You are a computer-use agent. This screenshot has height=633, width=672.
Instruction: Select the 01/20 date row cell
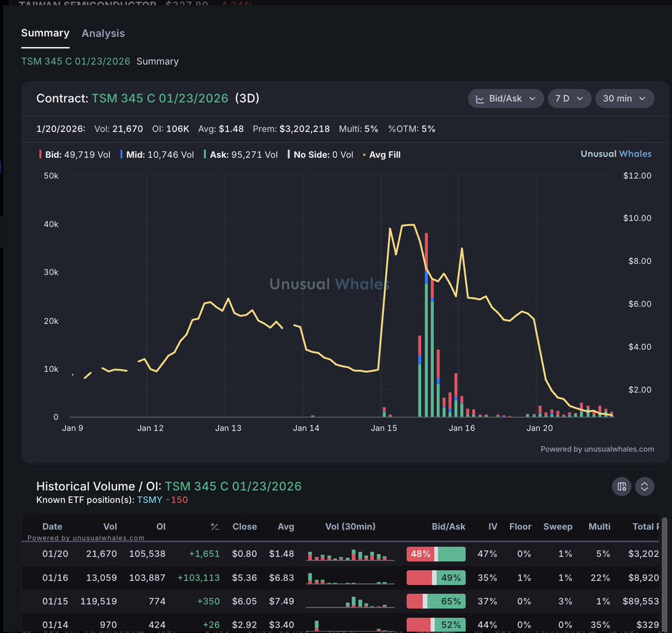click(x=55, y=554)
